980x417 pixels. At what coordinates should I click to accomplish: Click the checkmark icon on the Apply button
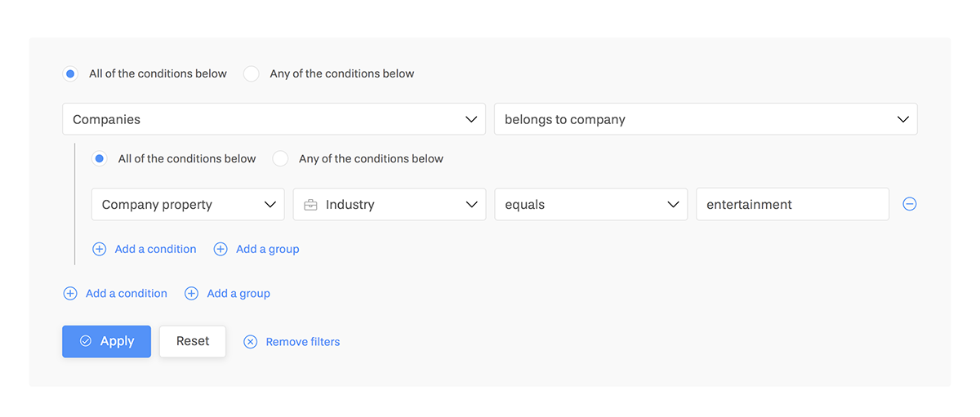point(86,341)
